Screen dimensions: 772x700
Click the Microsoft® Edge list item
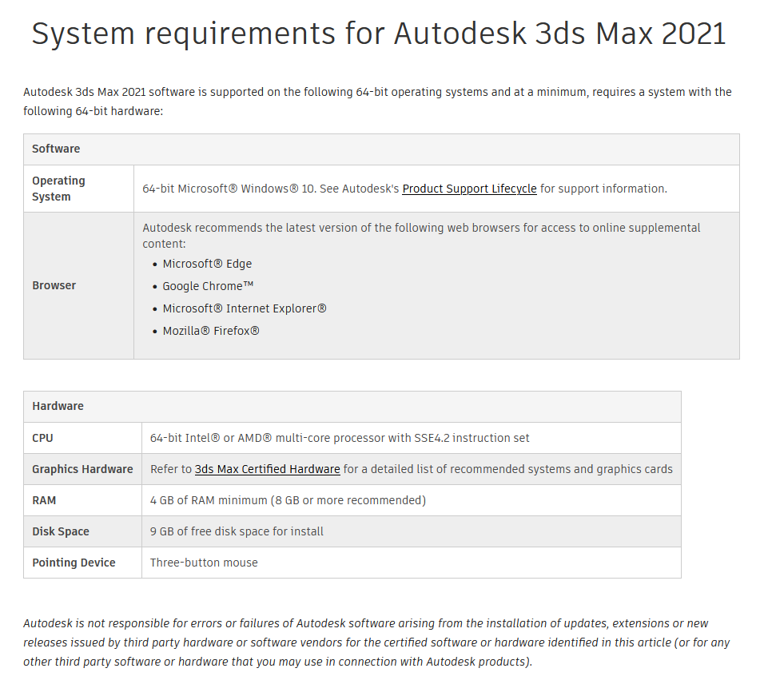(x=207, y=264)
